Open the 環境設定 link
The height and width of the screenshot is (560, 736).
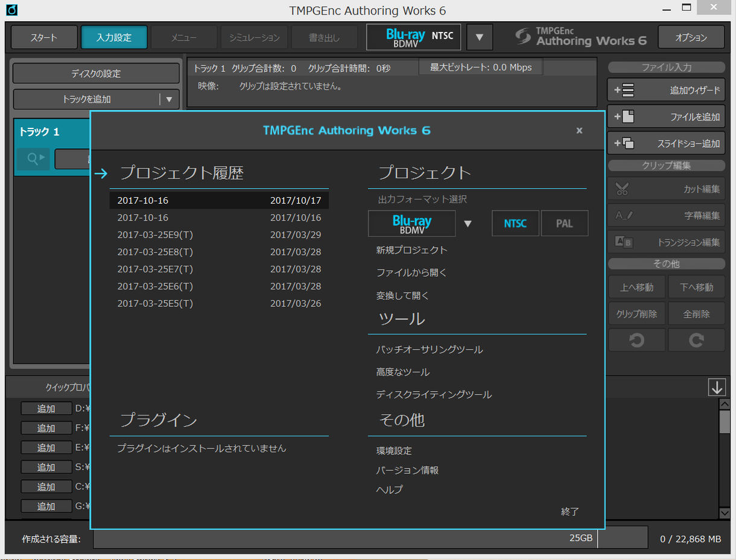[394, 450]
